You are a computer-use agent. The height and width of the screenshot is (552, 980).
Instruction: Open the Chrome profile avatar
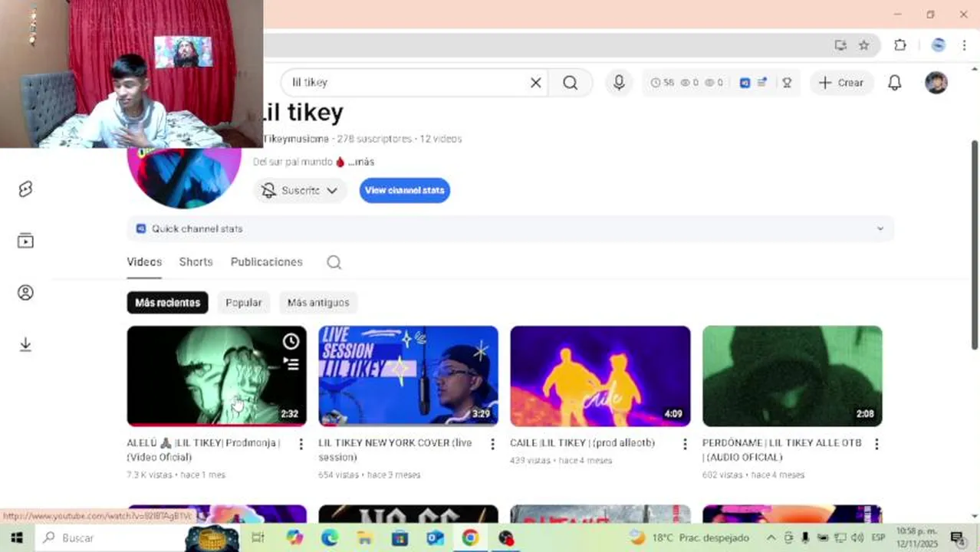[x=938, y=45]
